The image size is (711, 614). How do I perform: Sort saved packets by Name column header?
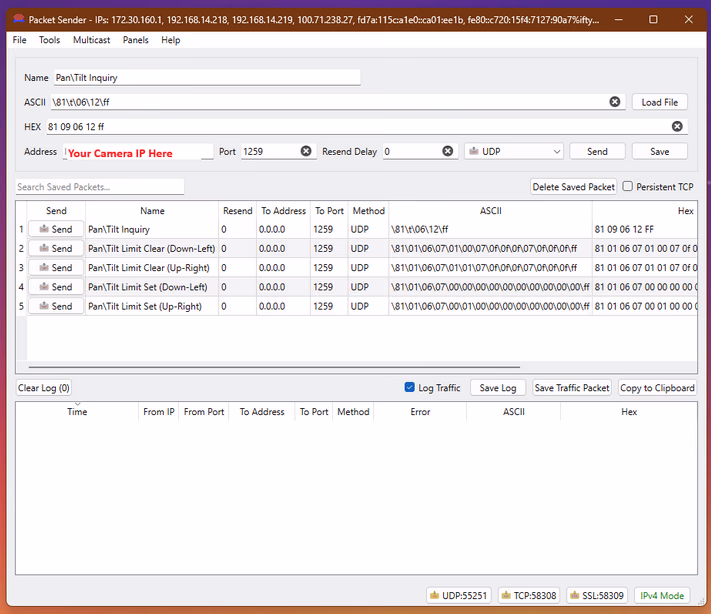tap(152, 210)
